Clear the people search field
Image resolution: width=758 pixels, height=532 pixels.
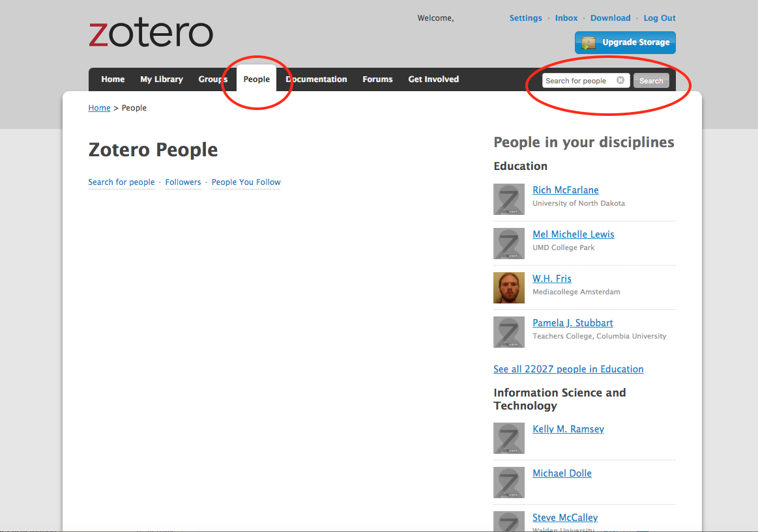(620, 81)
